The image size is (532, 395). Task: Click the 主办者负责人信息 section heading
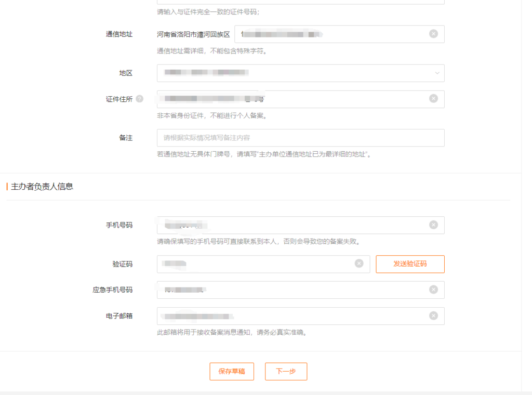point(42,186)
